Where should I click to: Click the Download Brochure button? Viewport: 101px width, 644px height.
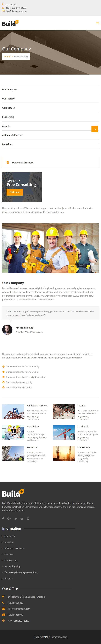(50, 162)
